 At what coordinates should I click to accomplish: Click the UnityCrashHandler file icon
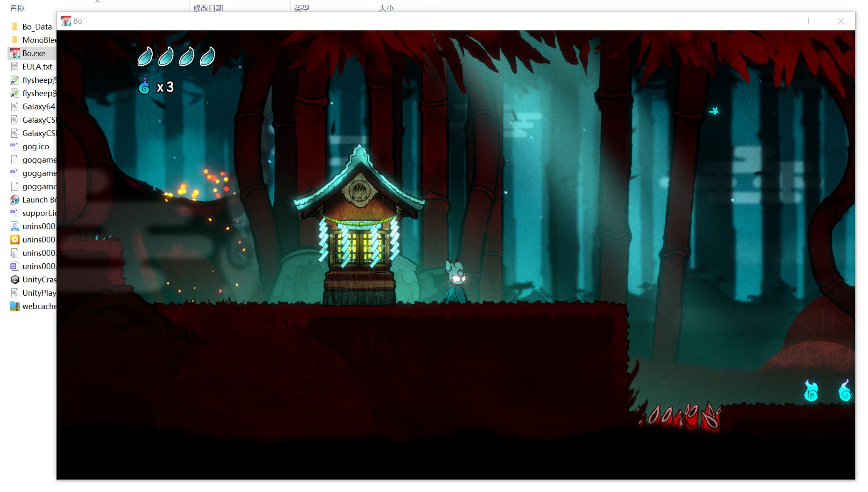click(15, 279)
